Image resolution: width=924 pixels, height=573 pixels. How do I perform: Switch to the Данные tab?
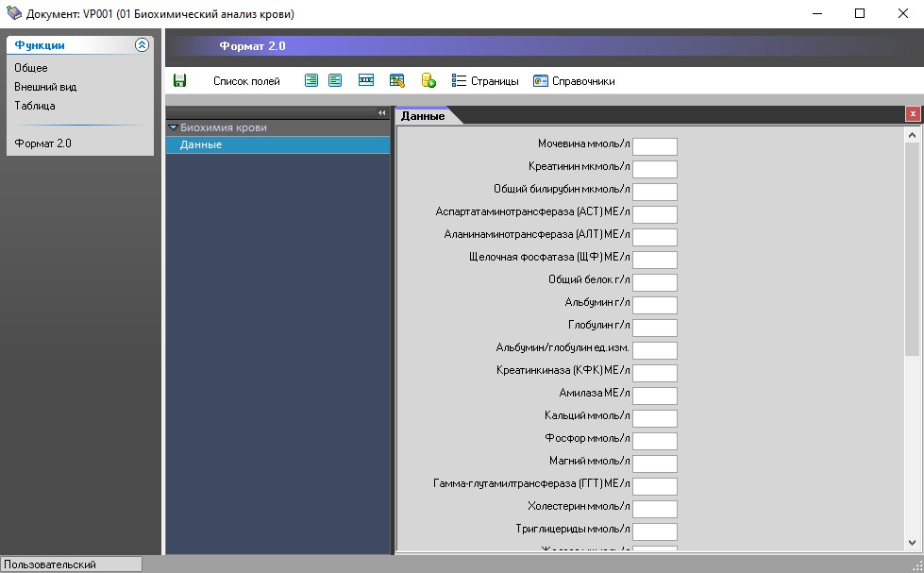click(x=423, y=116)
